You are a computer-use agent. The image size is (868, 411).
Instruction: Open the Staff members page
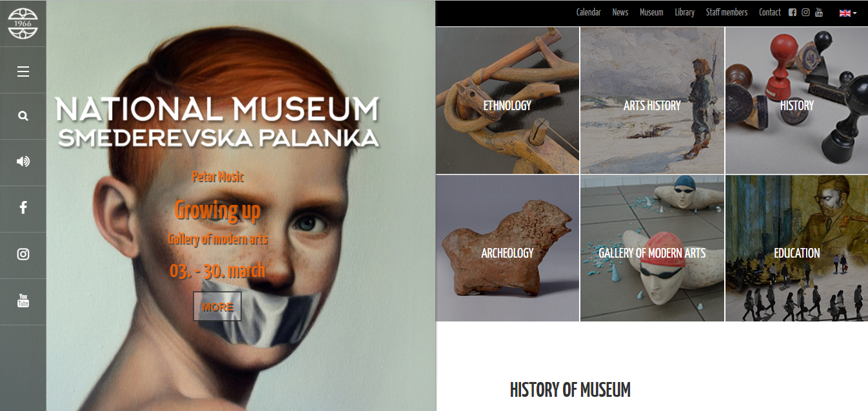click(x=727, y=12)
